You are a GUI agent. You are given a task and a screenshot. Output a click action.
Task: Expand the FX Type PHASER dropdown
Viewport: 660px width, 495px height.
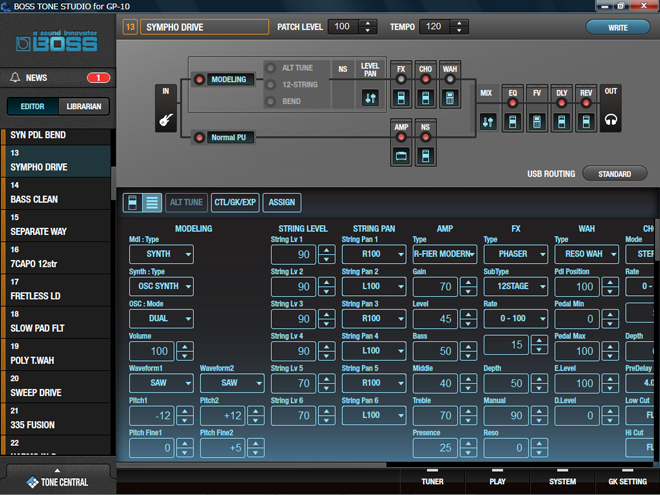[x=515, y=254]
